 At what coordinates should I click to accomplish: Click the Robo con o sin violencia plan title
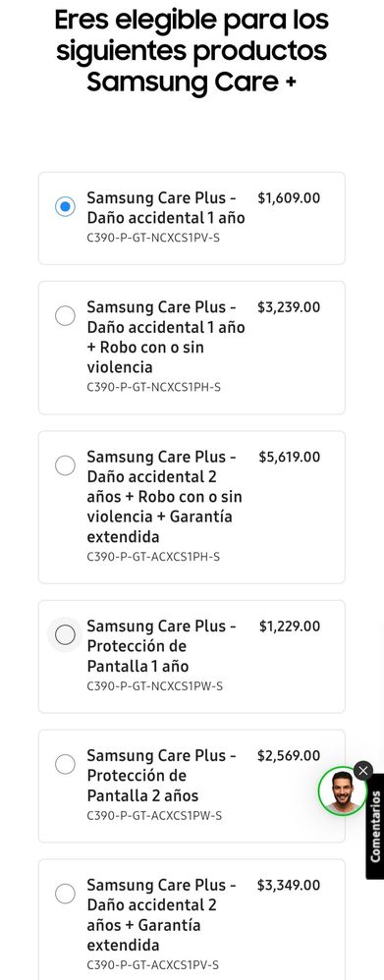click(x=166, y=338)
